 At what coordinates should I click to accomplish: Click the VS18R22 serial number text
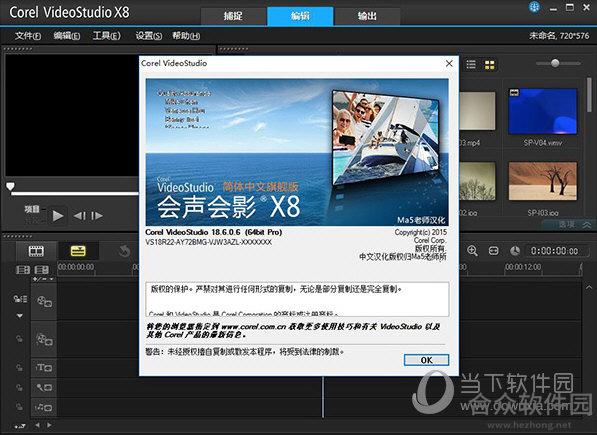tap(208, 242)
